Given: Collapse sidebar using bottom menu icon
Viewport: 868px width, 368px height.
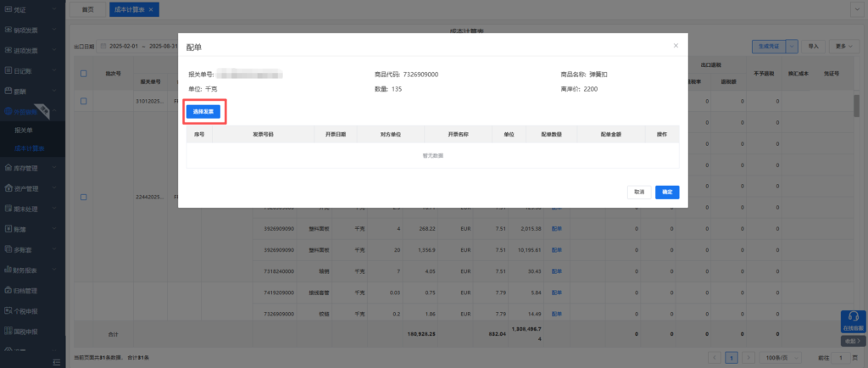Looking at the screenshot, I should coord(59,360).
